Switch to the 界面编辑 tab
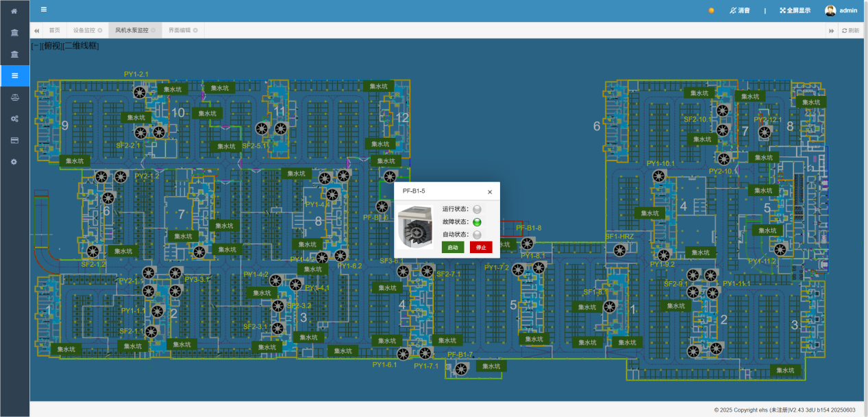Screen dimensions: 868x417 [183, 30]
